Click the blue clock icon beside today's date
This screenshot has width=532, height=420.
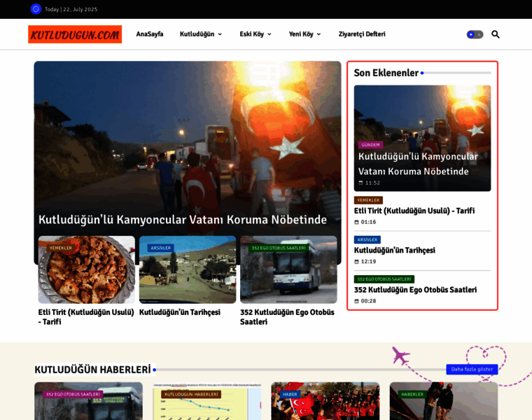pyautogui.click(x=36, y=9)
